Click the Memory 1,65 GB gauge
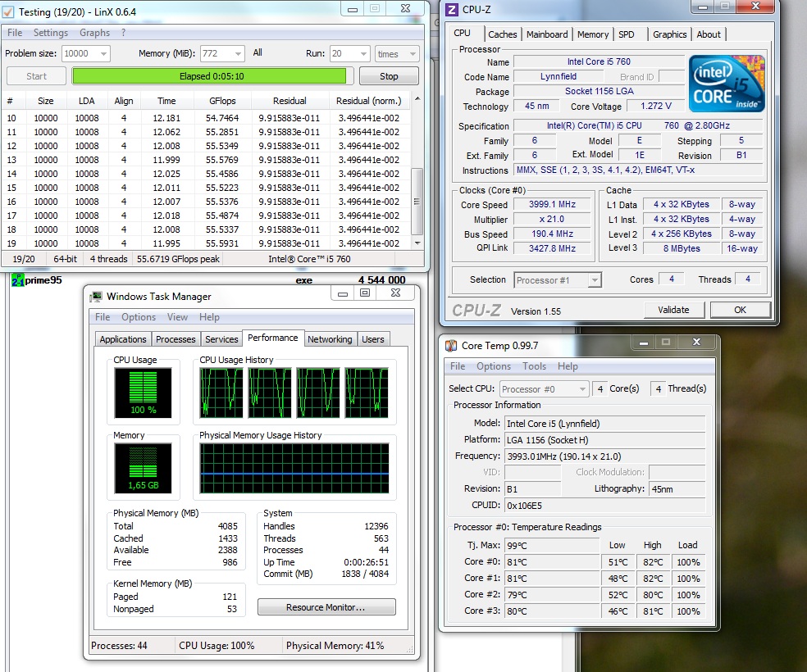Screen dimensions: 807x672 click(143, 468)
